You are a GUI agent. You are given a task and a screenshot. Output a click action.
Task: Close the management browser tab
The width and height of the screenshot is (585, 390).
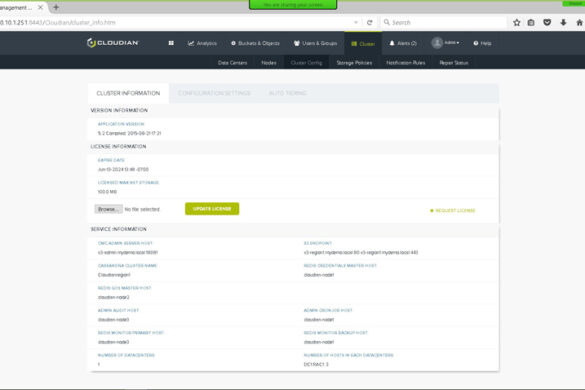click(x=40, y=7)
